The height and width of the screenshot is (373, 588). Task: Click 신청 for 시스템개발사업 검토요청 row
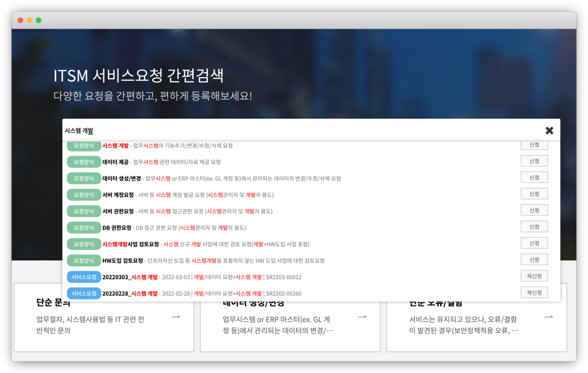(534, 244)
